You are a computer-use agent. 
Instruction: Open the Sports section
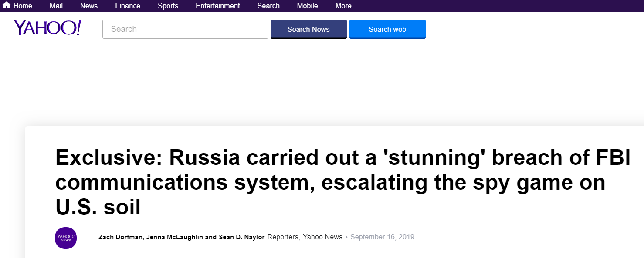(x=168, y=6)
